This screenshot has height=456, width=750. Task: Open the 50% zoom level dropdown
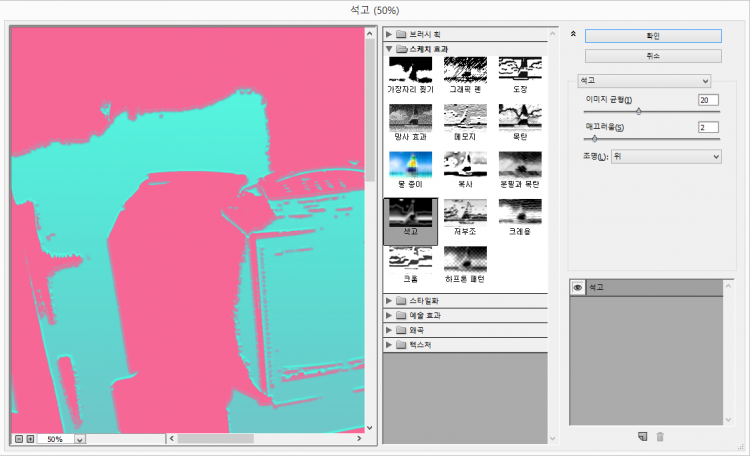click(80, 439)
